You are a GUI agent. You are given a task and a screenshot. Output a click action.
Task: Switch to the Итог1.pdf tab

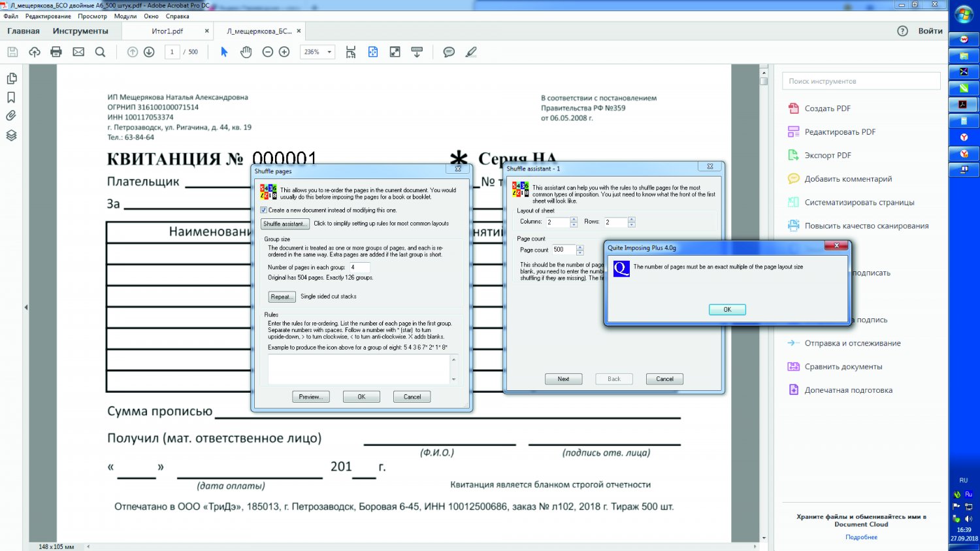pyautogui.click(x=168, y=31)
